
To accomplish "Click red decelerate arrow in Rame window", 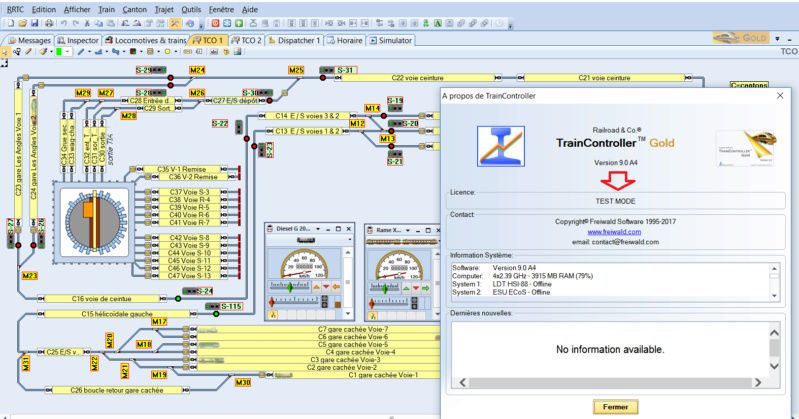I will tap(416, 288).
